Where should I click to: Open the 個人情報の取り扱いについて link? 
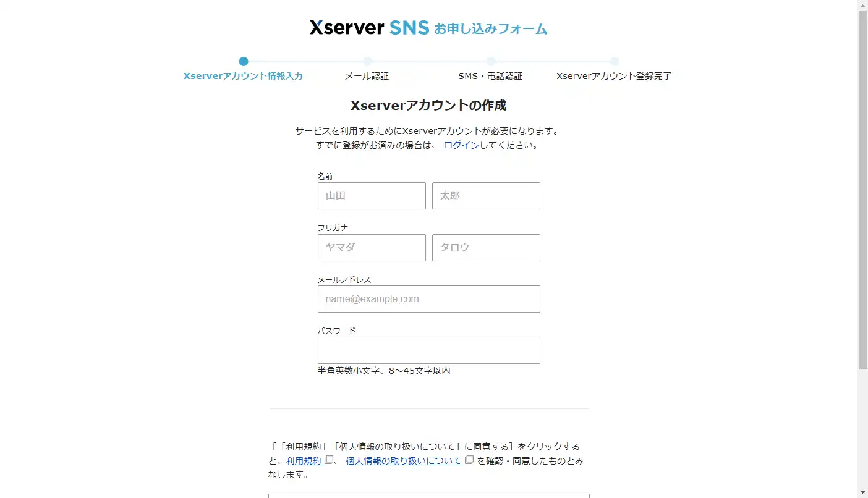pyautogui.click(x=404, y=461)
